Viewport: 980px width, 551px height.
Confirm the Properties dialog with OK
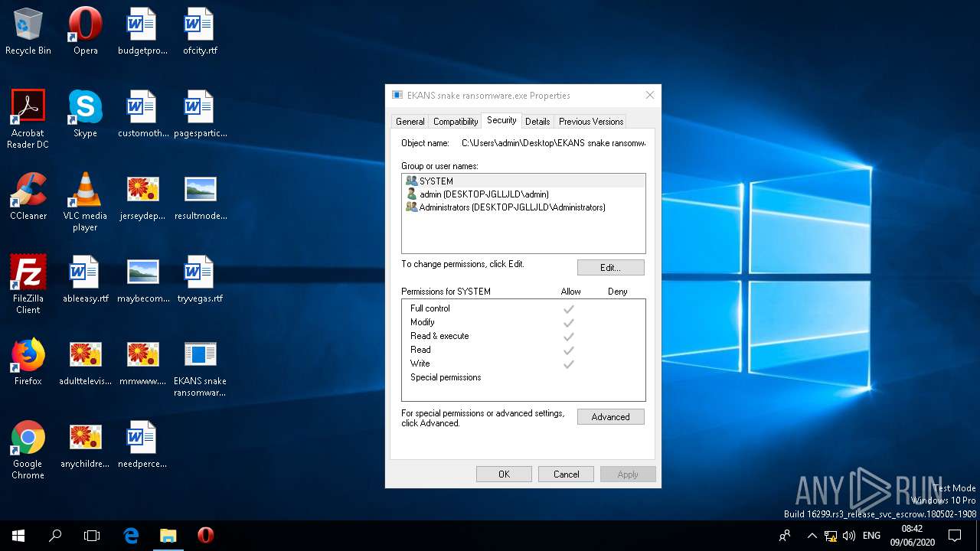tap(504, 474)
